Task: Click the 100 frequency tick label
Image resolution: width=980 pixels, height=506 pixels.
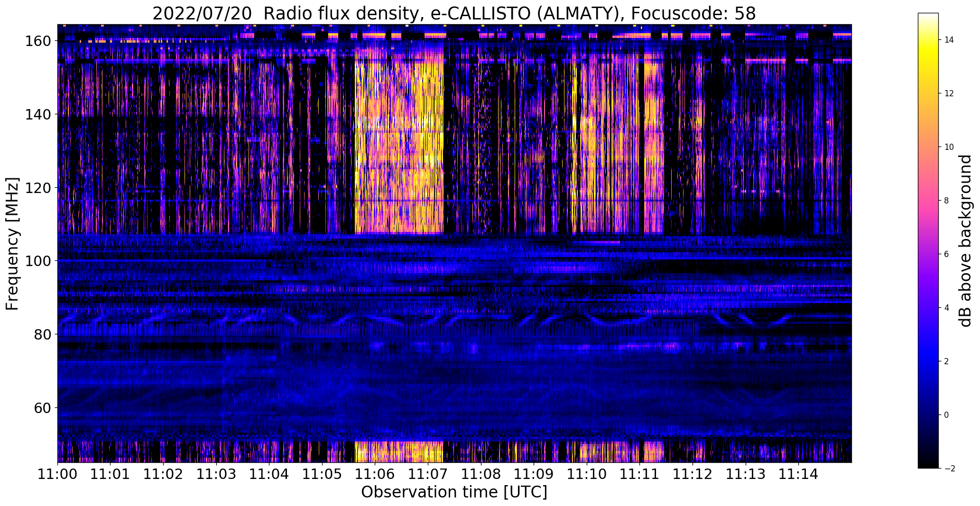Action: point(38,261)
